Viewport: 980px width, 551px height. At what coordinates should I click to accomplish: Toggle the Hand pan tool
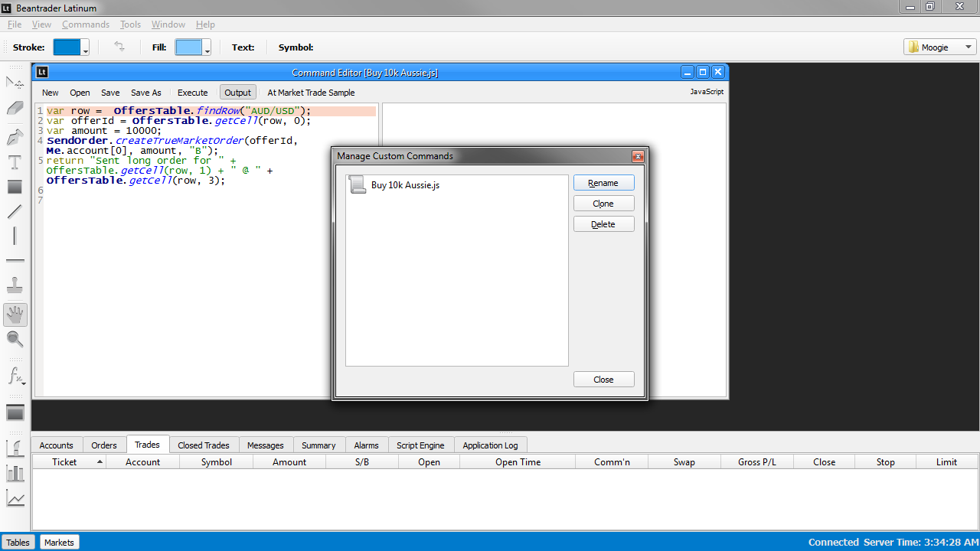pos(15,315)
